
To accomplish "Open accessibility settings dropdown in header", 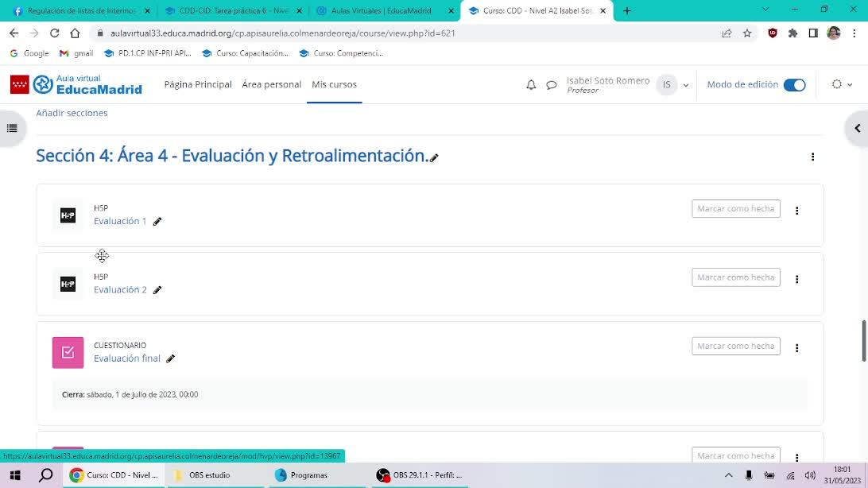I will point(842,85).
